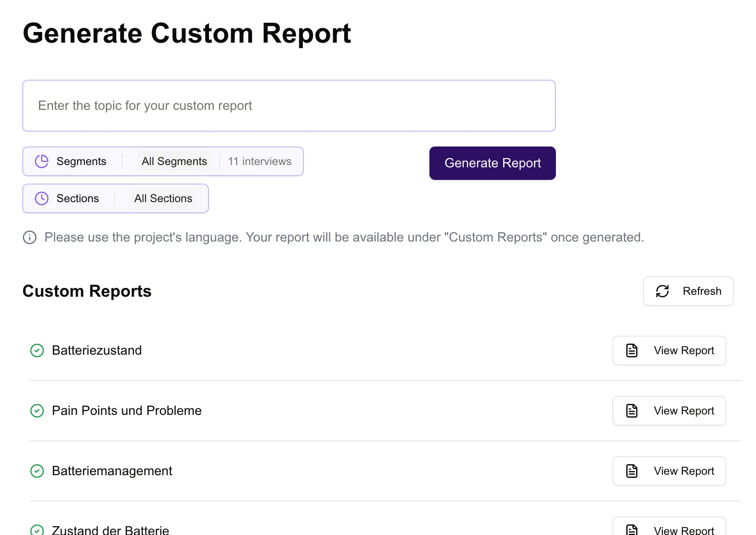Click the Segments pie chart icon
Image resolution: width=756 pixels, height=535 pixels.
(41, 161)
